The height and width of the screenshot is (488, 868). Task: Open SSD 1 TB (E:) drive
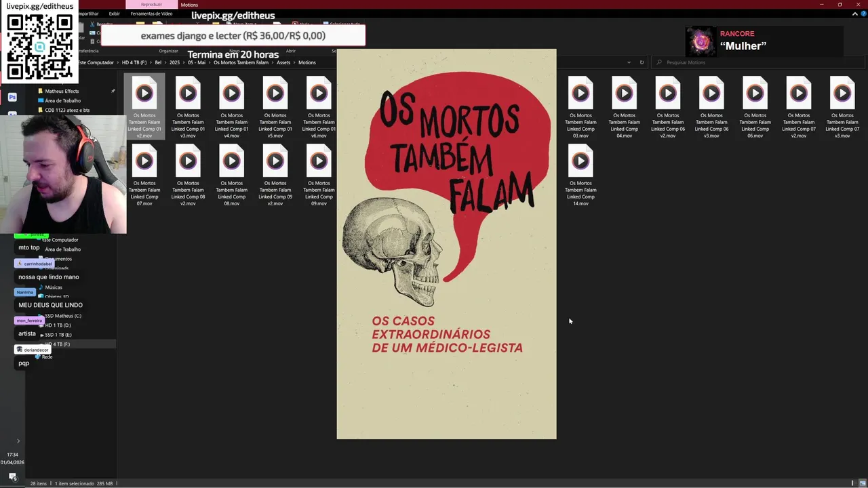[58, 335]
